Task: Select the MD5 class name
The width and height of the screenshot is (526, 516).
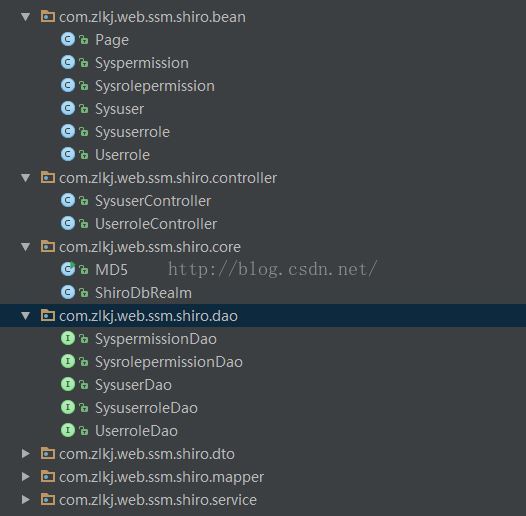Action: coord(111,270)
